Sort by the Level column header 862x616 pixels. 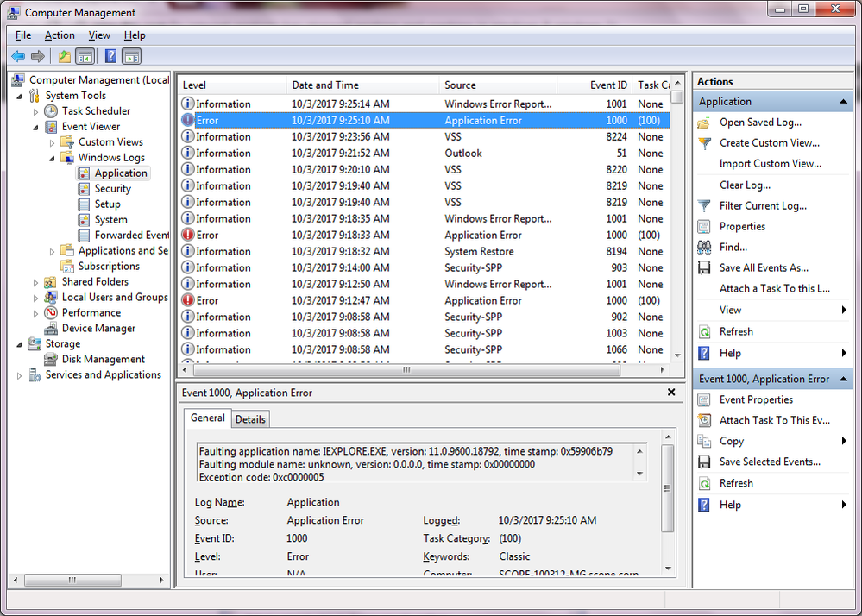233,85
